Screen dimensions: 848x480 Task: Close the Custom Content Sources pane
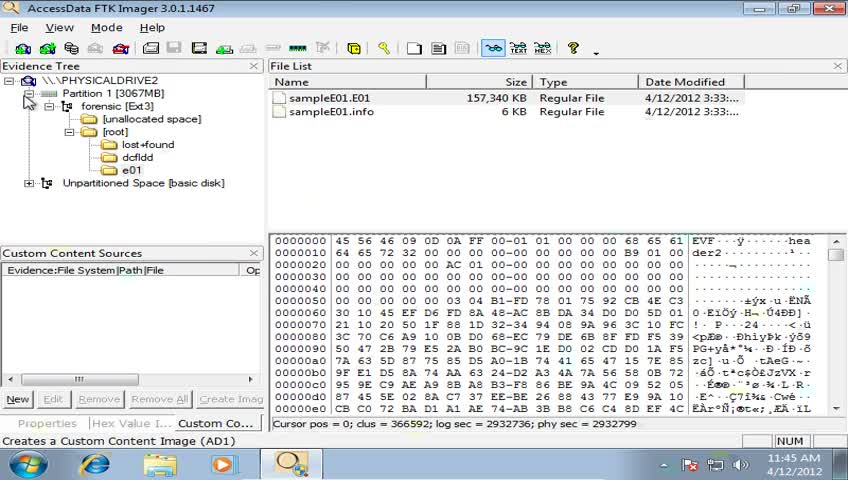[254, 253]
